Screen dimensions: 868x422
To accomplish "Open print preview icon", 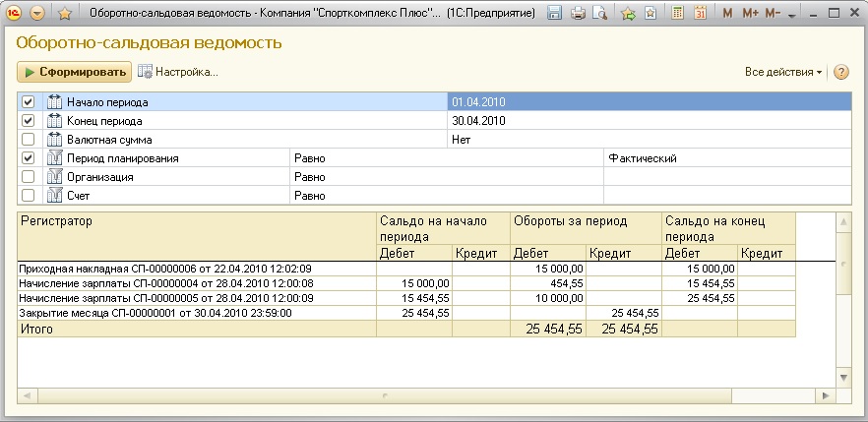I will click(599, 13).
